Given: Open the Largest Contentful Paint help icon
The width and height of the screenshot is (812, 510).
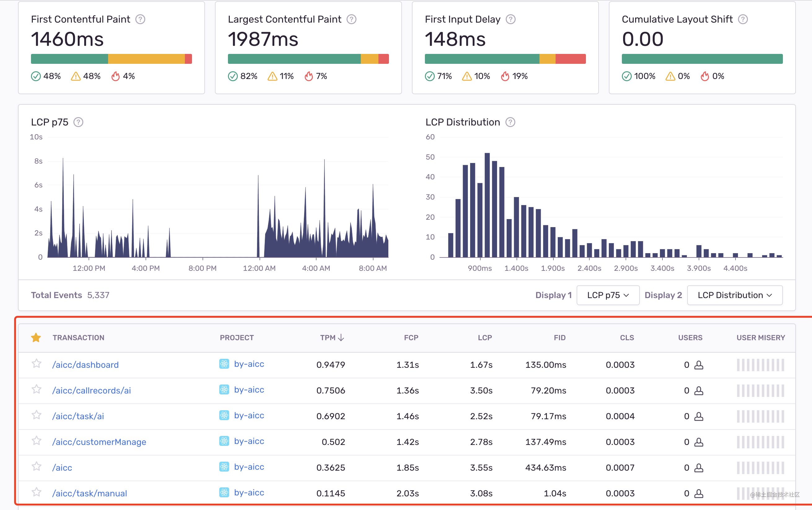Looking at the screenshot, I should pyautogui.click(x=351, y=20).
